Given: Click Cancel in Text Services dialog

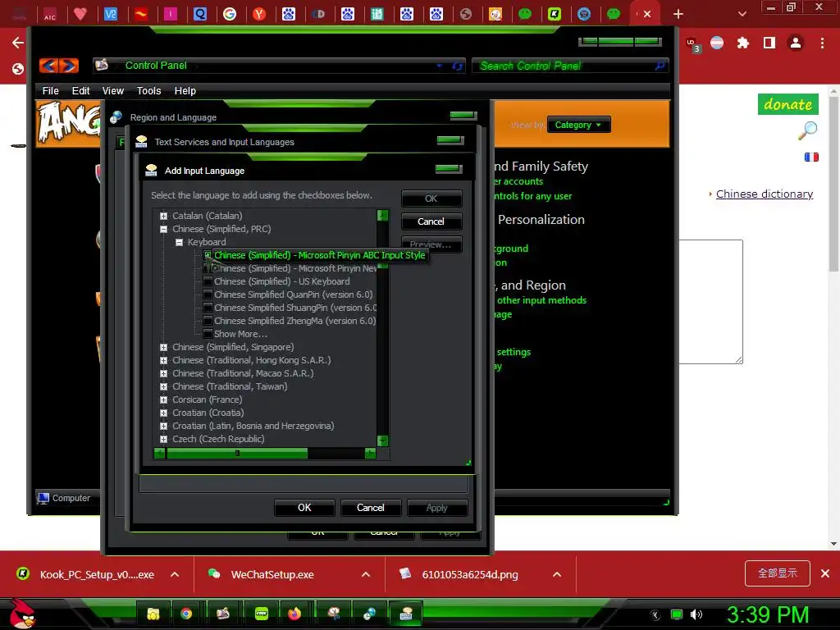Looking at the screenshot, I should pos(371,507).
